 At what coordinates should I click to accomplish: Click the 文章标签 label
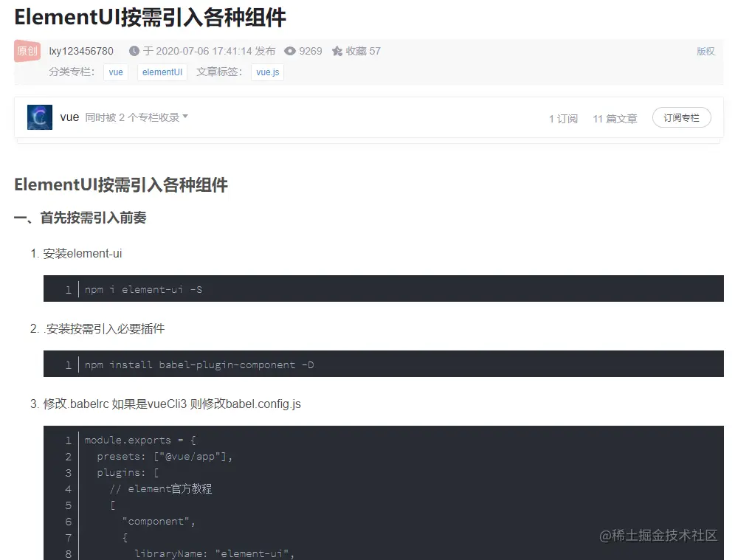219,72
